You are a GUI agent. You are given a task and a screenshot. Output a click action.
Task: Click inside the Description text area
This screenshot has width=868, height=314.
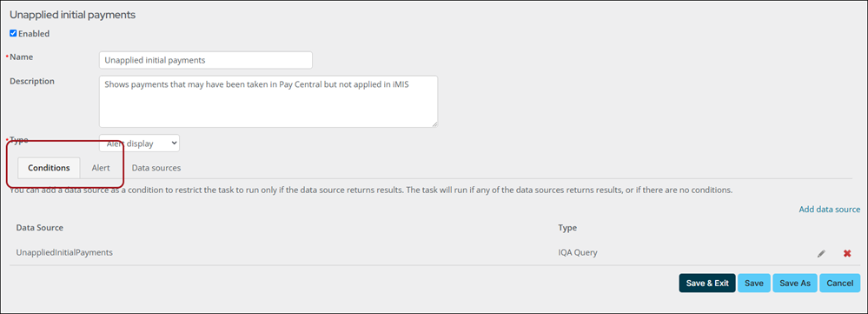tap(268, 102)
